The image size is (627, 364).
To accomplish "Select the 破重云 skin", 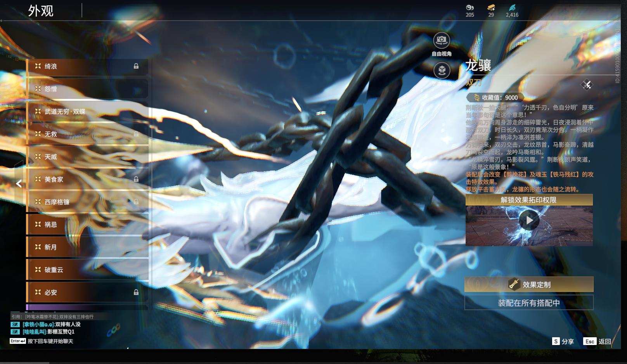I will tap(88, 270).
